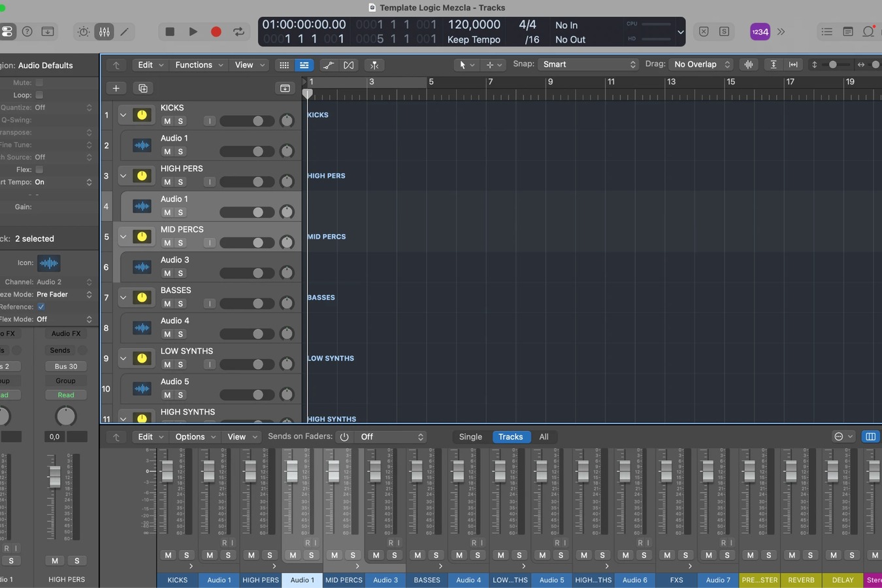Toggle the Flex view icon
Image resolution: width=882 pixels, height=588 pixels.
[349, 65]
